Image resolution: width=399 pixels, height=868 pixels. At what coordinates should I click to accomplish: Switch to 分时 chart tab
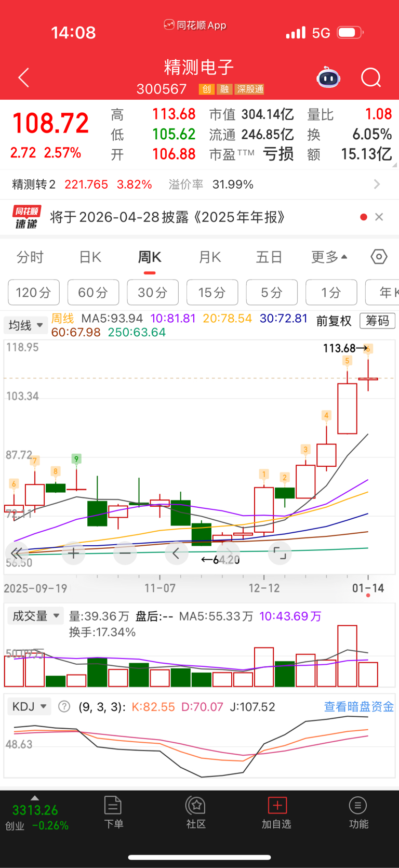click(30, 257)
